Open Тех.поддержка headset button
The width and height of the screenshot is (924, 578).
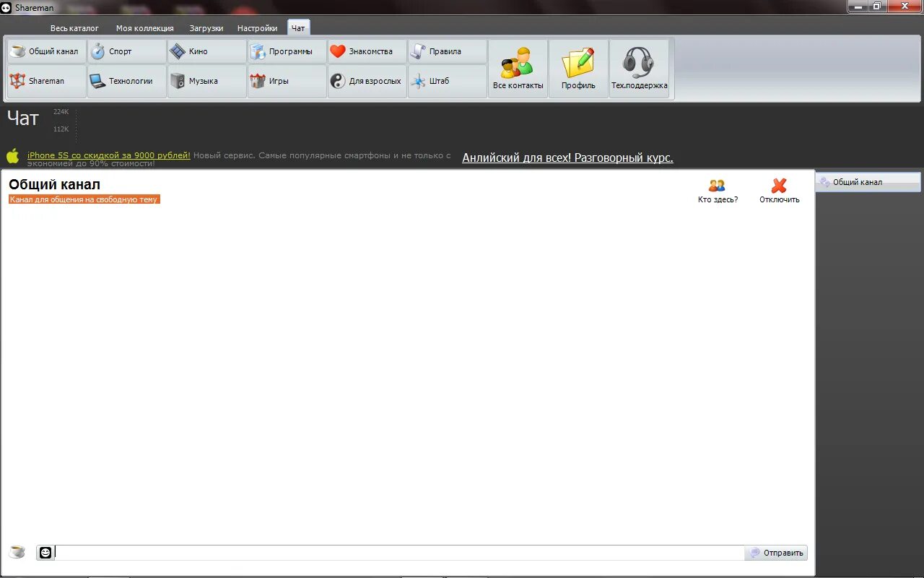coord(639,69)
